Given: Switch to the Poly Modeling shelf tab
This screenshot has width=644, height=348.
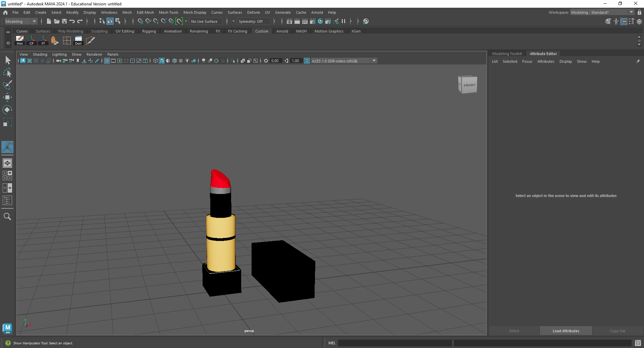Looking at the screenshot, I should (x=71, y=31).
